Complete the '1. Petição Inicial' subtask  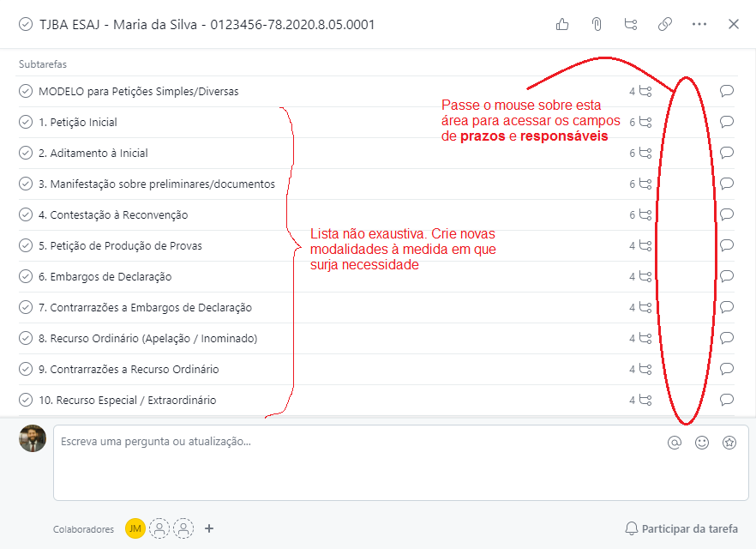[x=26, y=122]
